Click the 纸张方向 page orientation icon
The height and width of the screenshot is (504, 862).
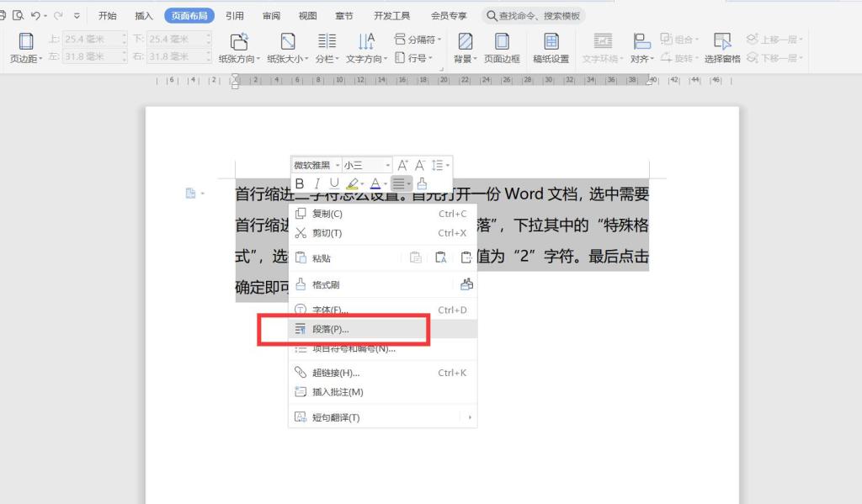point(240,48)
